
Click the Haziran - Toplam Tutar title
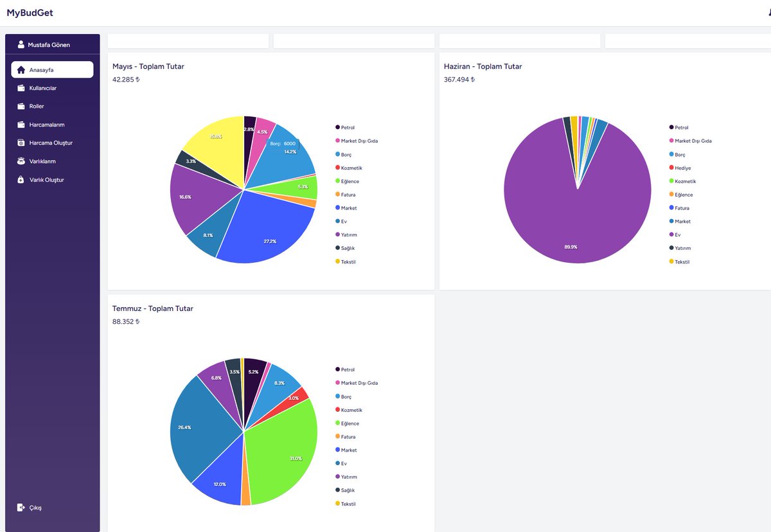[483, 66]
